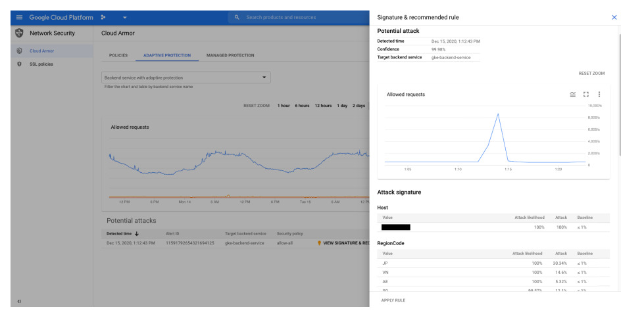Open the hamburger navigation menu

click(19, 18)
